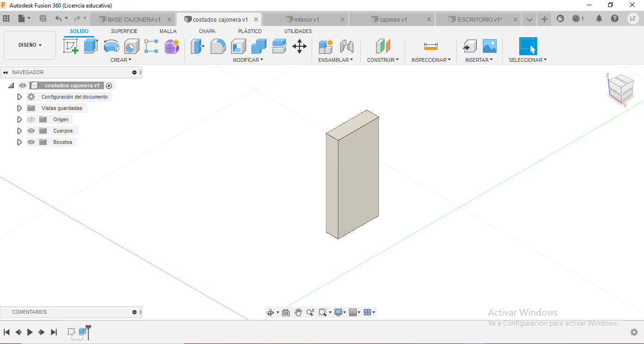Switch to the SUPERFICIE tab
This screenshot has width=644, height=344.
click(x=124, y=31)
